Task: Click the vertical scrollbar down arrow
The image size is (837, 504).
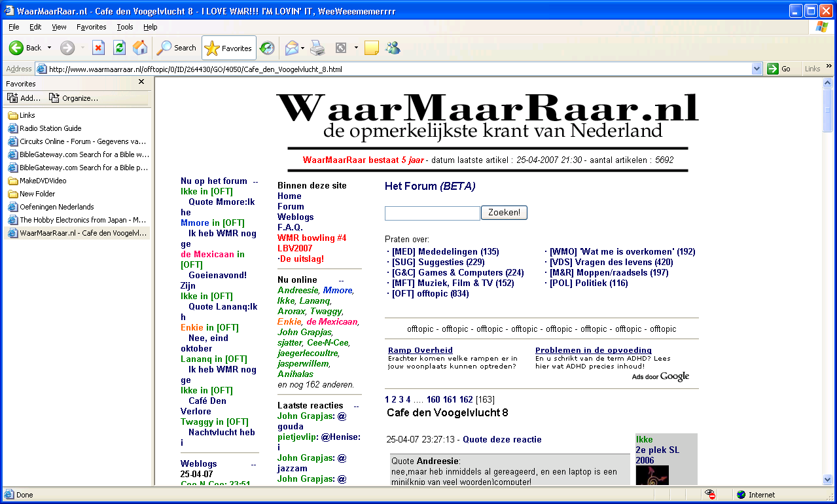Action: pos(828,480)
